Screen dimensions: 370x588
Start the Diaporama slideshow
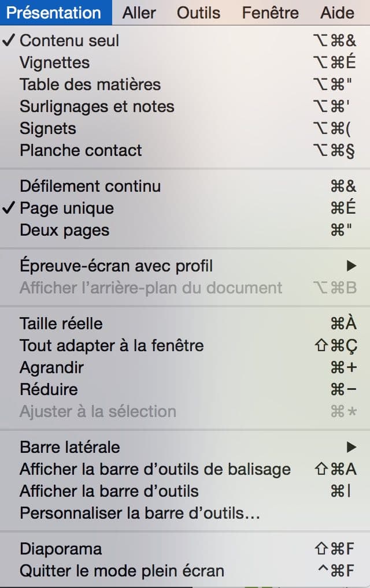coord(185,549)
